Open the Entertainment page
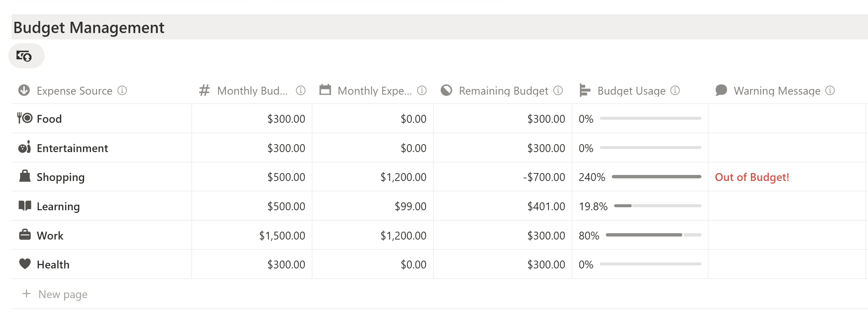Image resolution: width=868 pixels, height=312 pixels. [72, 148]
